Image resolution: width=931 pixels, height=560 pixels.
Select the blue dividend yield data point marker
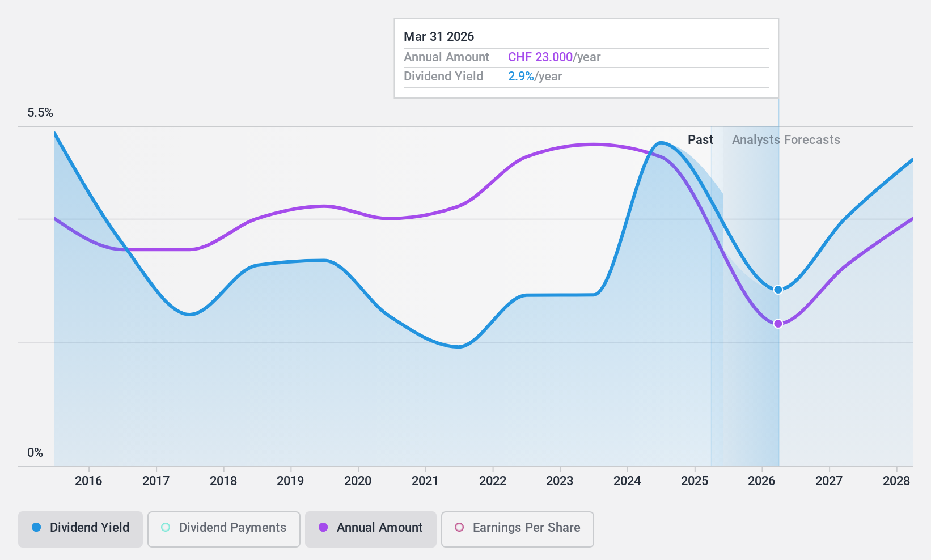778,290
